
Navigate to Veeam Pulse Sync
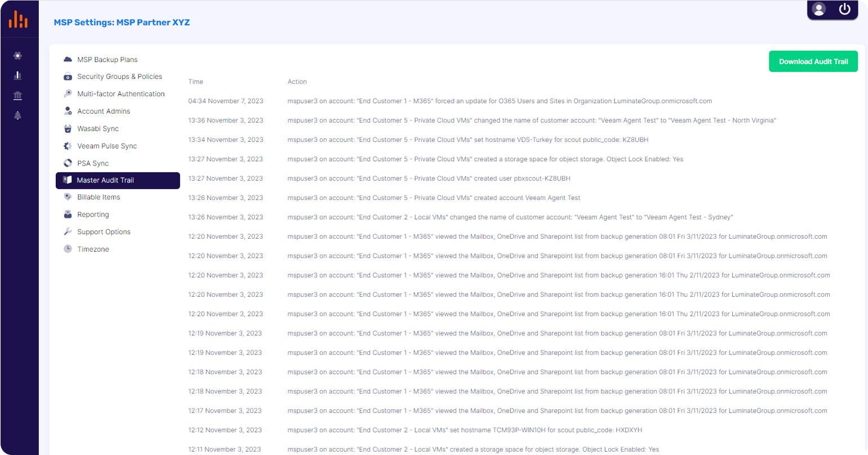107,146
